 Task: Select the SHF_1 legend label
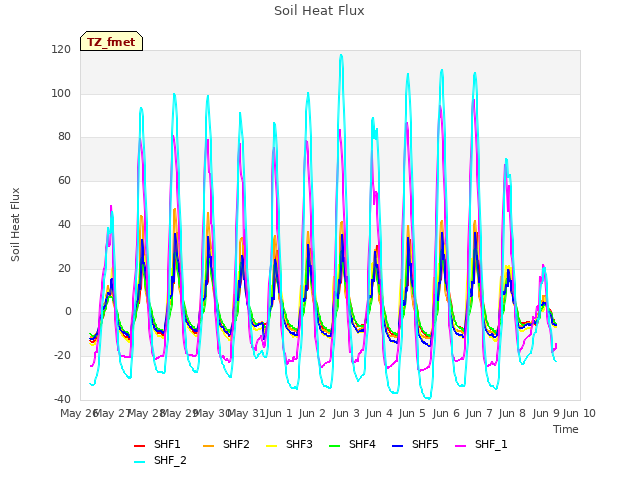pos(491,444)
